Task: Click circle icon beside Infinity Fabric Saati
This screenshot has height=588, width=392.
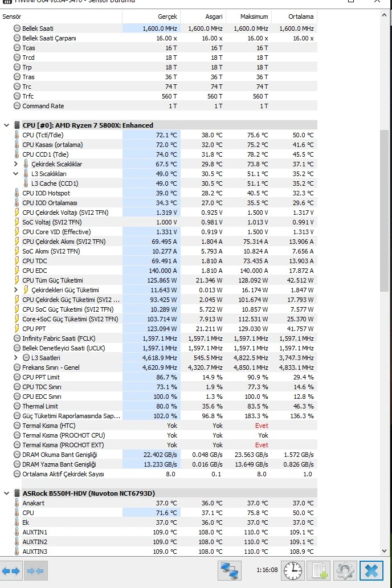Action: pos(17,338)
